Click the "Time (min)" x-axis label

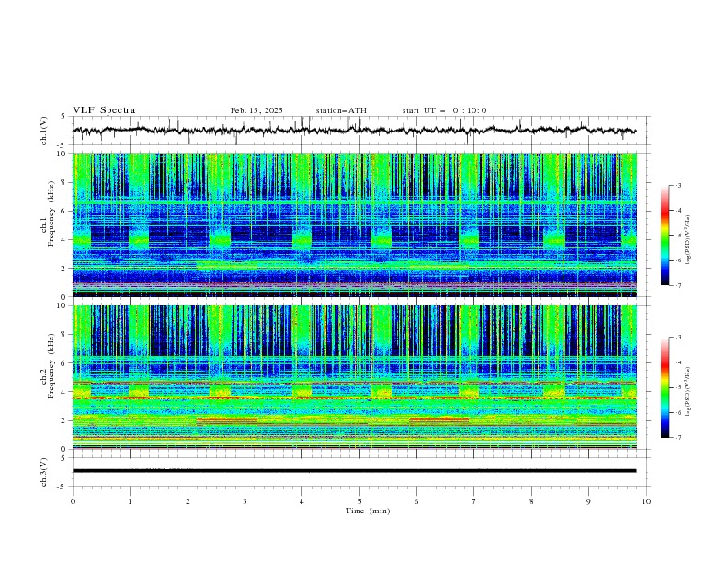[368, 511]
